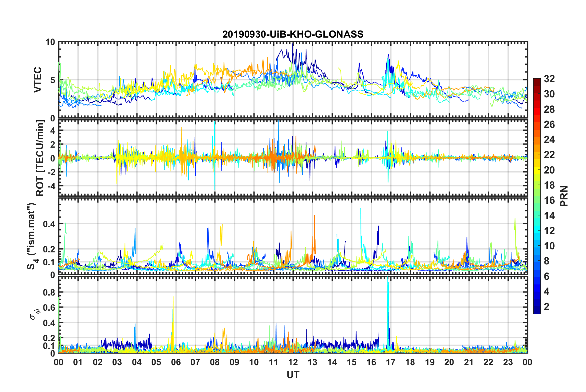This screenshot has width=586, height=392.
Task: Click the "0.4" tick on the S4 axis
Action: point(49,224)
